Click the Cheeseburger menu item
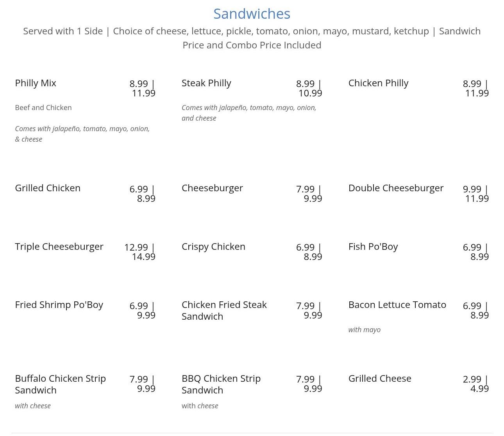This screenshot has height=436, width=504. click(x=212, y=188)
